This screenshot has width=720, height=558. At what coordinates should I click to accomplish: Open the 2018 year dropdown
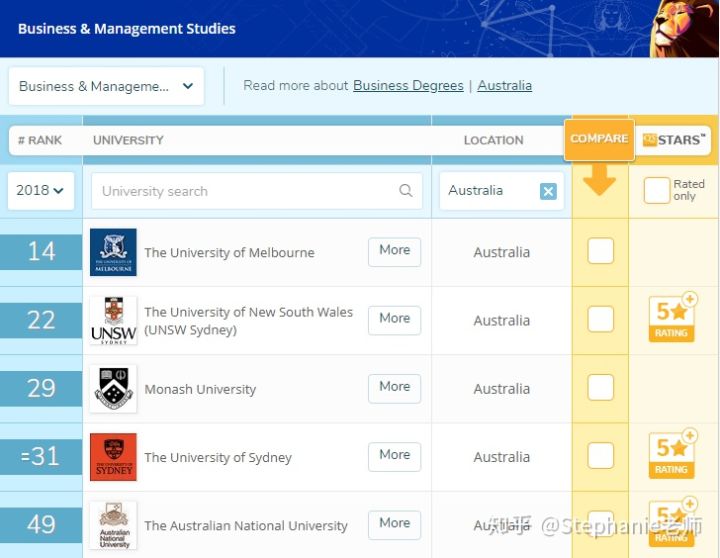(x=40, y=191)
